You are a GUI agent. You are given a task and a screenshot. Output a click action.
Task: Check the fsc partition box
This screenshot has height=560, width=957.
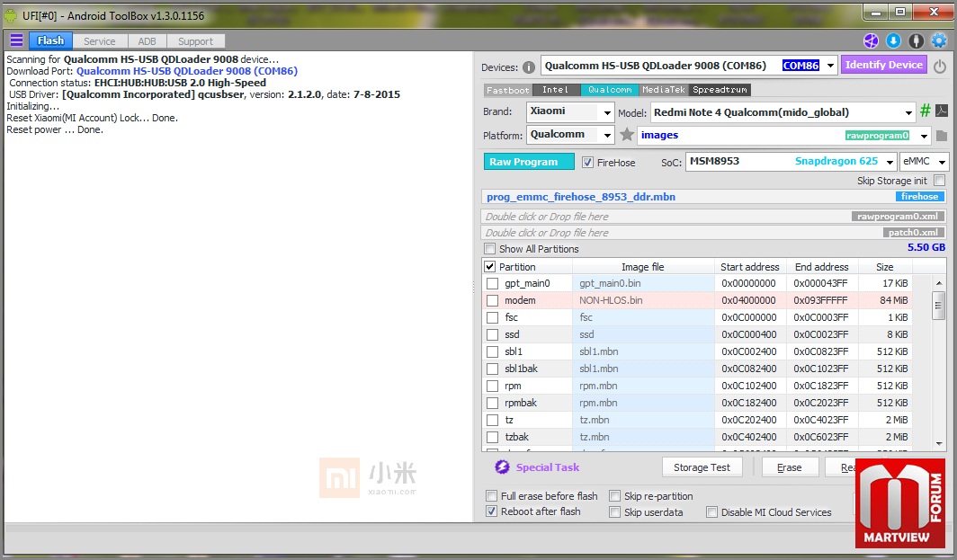[x=493, y=317]
